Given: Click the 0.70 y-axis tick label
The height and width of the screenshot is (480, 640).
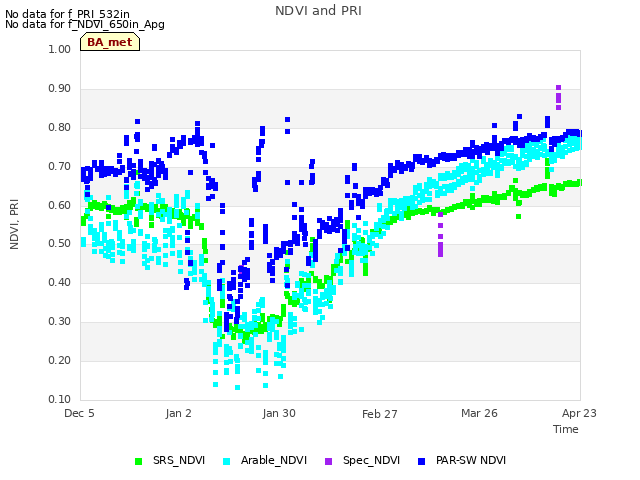Looking at the screenshot, I should 60,167.
